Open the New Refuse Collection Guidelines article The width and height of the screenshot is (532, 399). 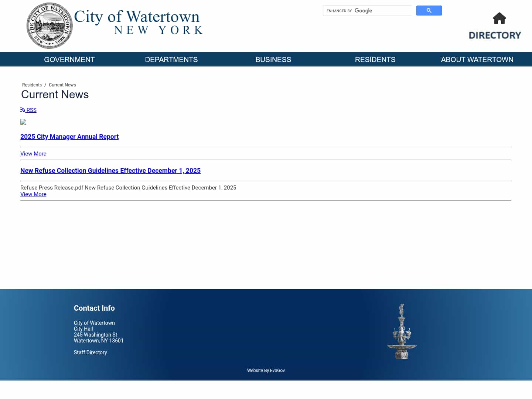point(110,171)
